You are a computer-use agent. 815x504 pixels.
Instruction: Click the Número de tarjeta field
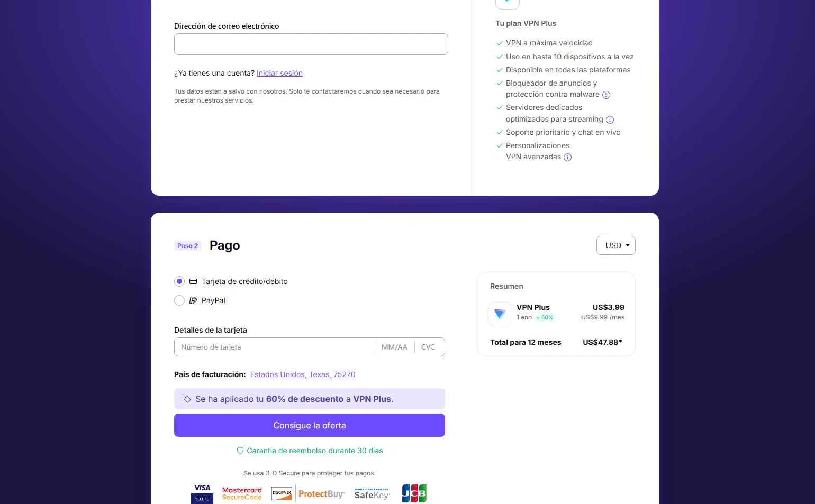click(x=274, y=347)
